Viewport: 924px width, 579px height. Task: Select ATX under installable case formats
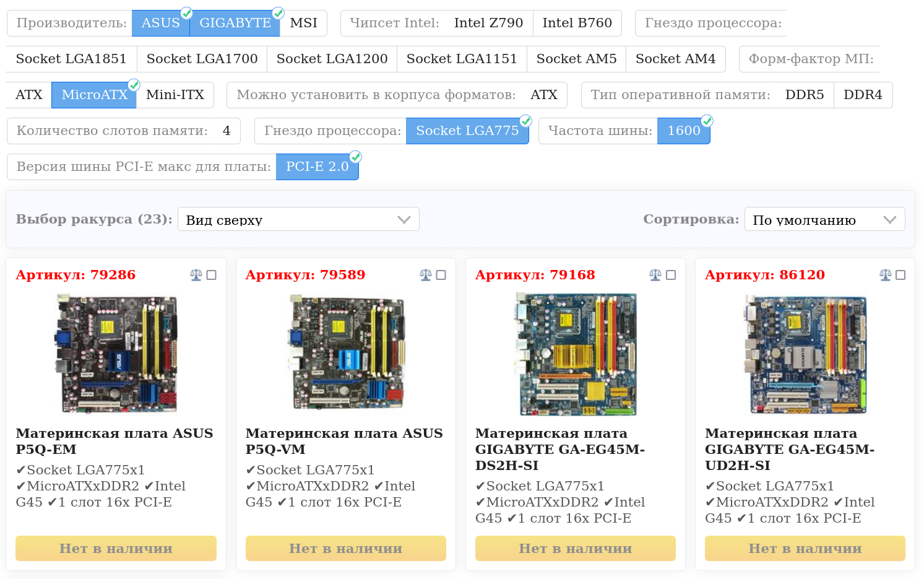click(x=544, y=95)
